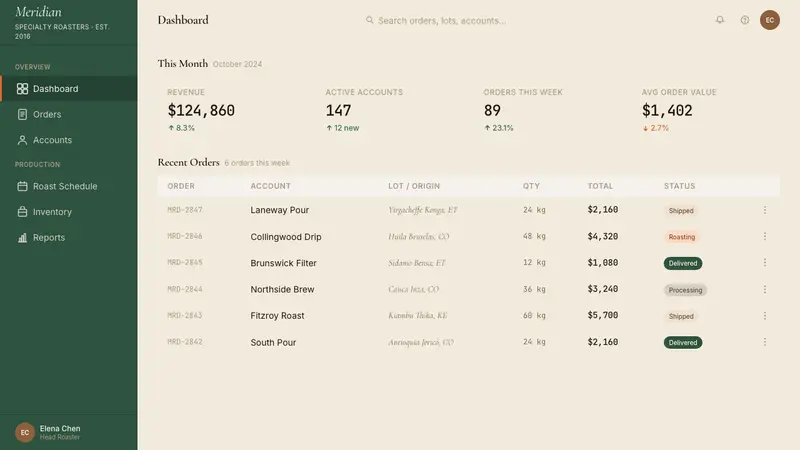Click the Inventory box icon
Screen dimensions: 800x450
(22, 212)
